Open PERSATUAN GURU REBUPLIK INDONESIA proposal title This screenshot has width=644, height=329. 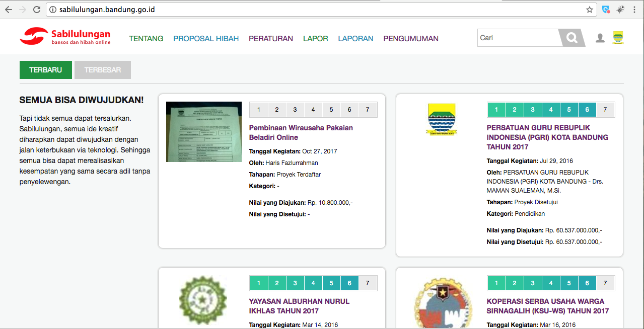point(547,137)
